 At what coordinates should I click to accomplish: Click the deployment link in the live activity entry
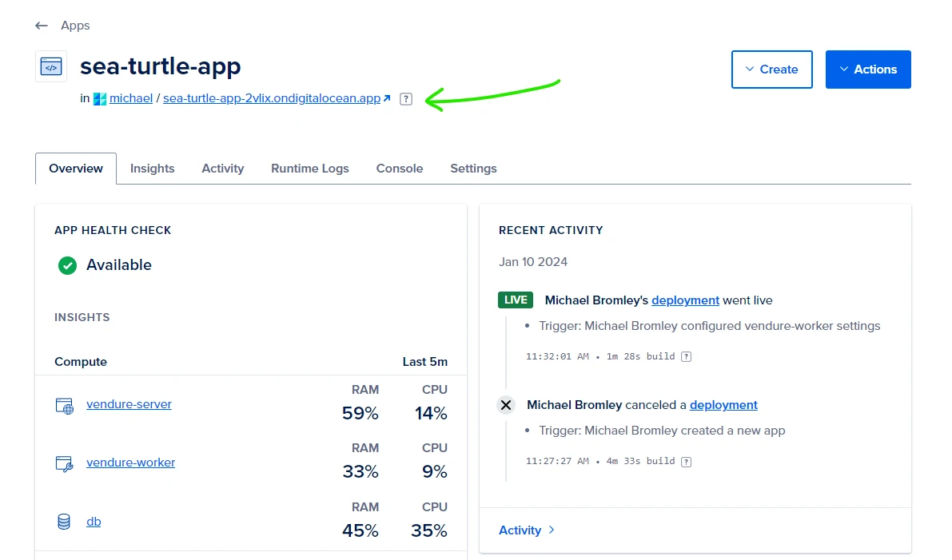tap(685, 300)
